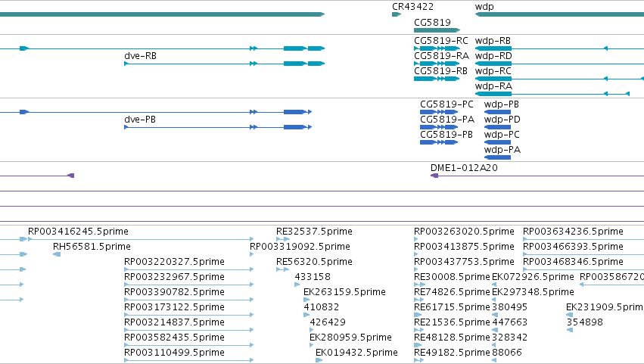Choose the wdp-PB coding label
Screen dimensions: 644x364
[x=502, y=104]
